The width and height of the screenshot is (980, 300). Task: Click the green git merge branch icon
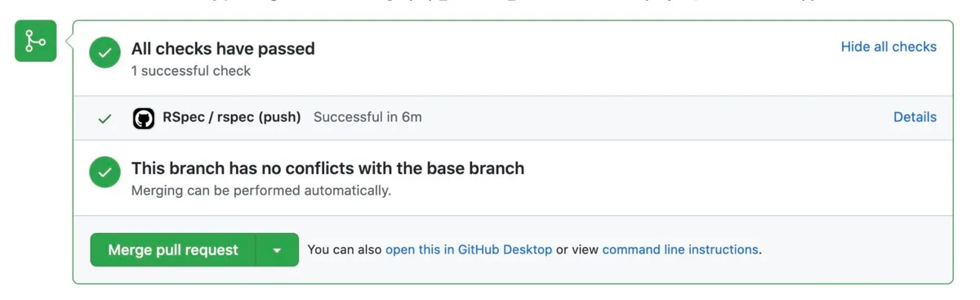click(35, 41)
